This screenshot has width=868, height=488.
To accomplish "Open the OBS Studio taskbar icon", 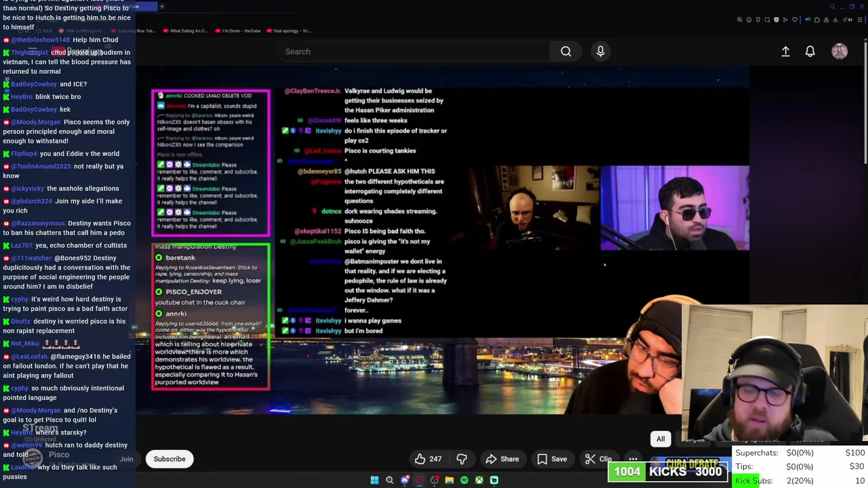I will tap(435, 480).
